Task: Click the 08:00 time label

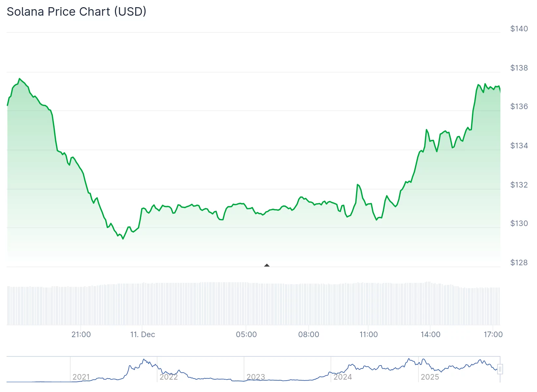Action: (309, 335)
